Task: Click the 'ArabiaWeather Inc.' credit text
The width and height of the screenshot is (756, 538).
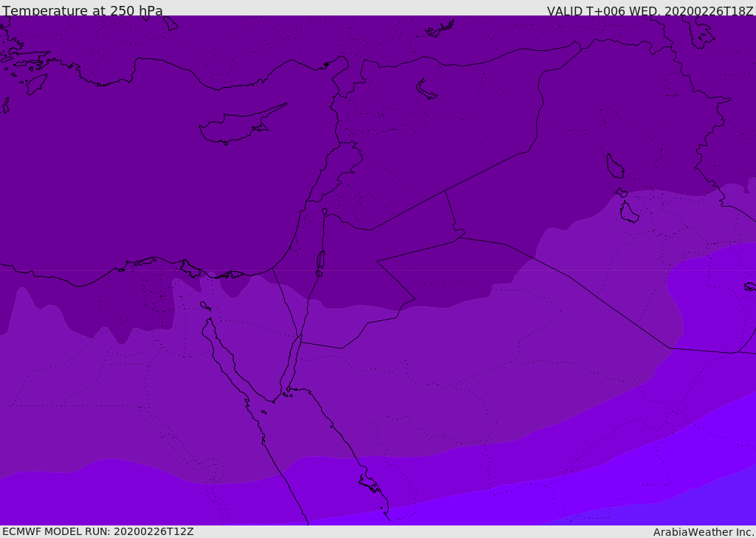Action: (x=704, y=532)
